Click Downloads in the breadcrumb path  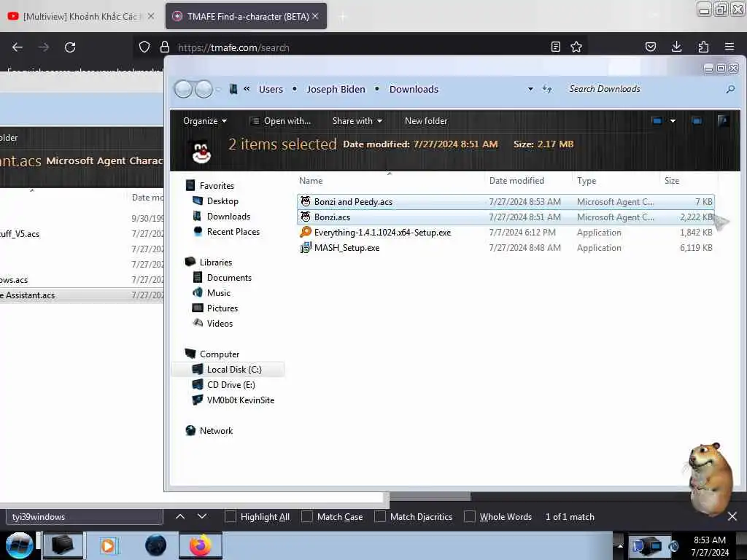(x=414, y=90)
